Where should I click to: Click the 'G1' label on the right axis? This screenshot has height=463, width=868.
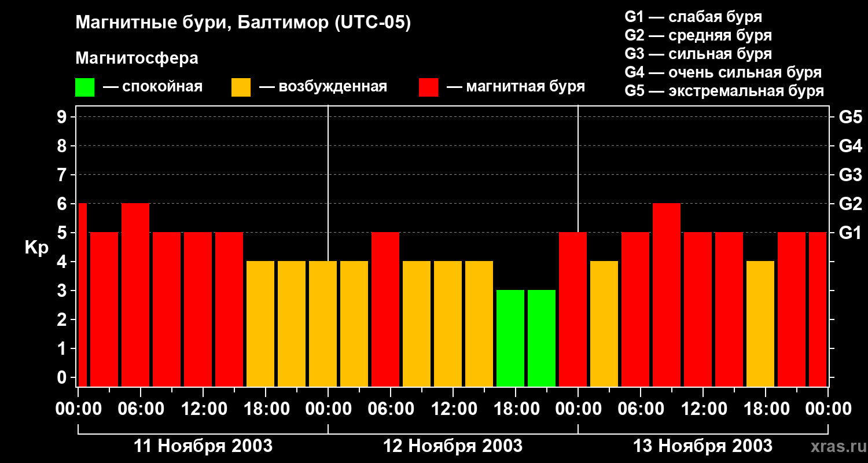coord(851,233)
